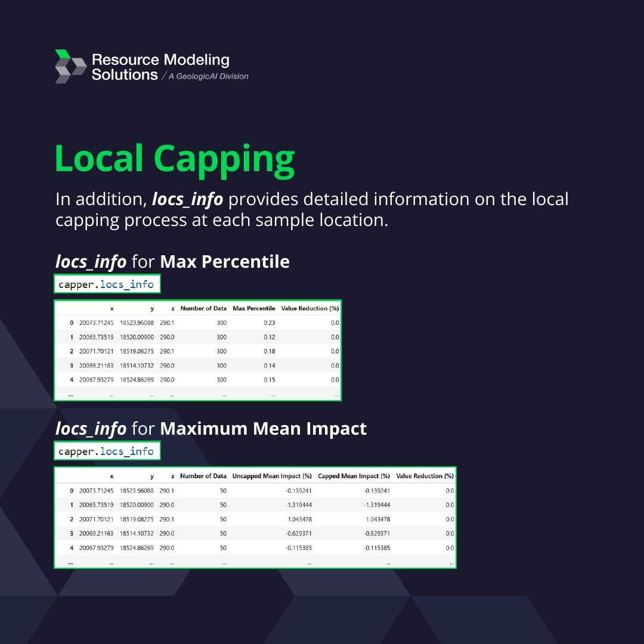Viewport: 644px width, 644px height.
Task: Click the capper.locs_info code box under Max Percentile
Action: (x=107, y=284)
